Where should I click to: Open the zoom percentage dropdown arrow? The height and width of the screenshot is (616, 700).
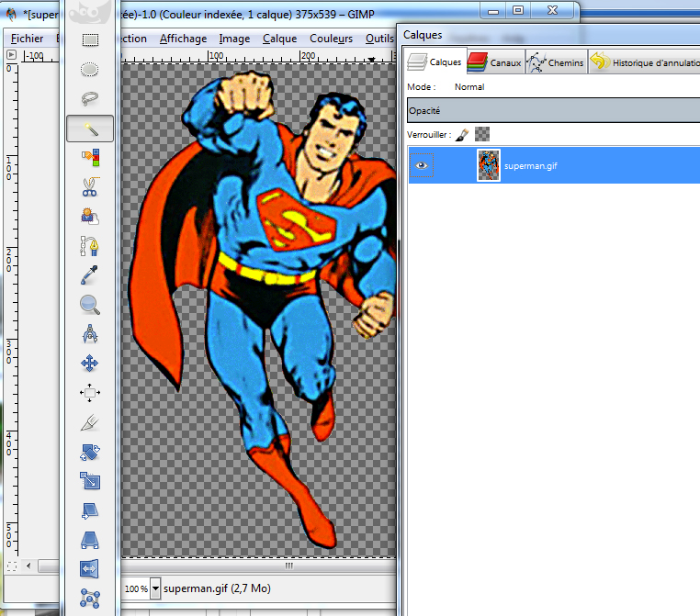(155, 588)
